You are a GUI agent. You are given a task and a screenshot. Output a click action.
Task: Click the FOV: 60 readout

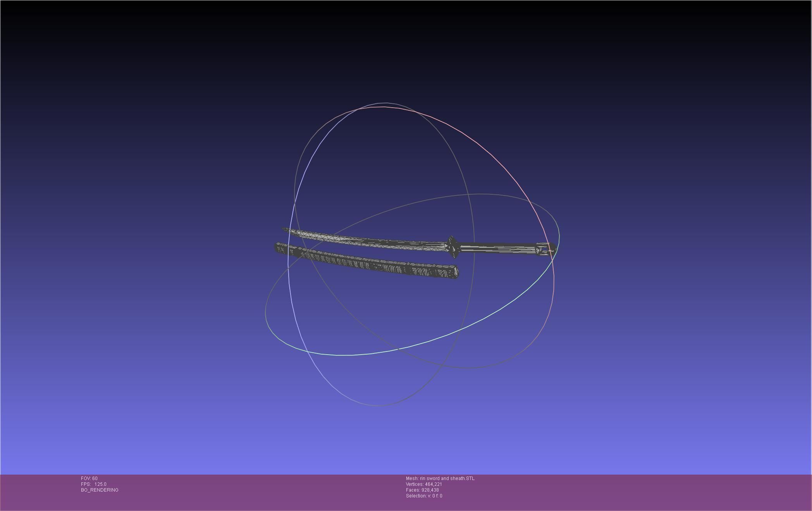(89, 478)
